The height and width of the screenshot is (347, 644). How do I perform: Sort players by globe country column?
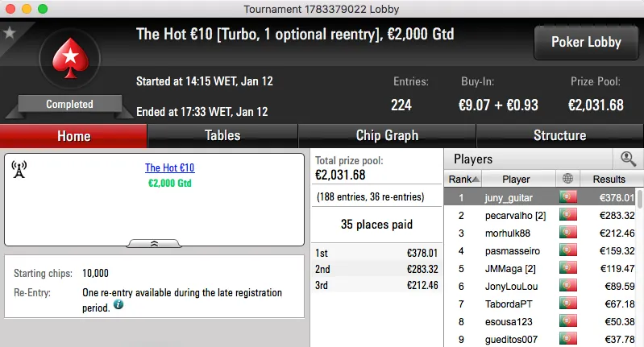[568, 179]
